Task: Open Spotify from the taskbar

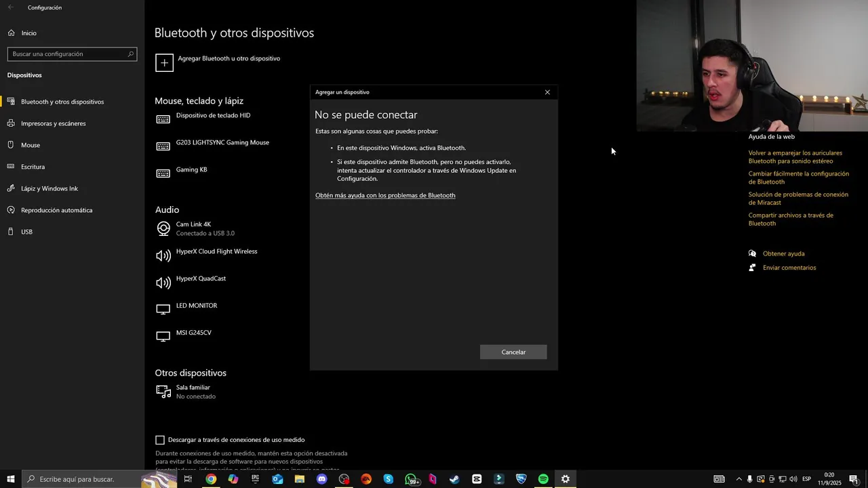Action: 543,479
